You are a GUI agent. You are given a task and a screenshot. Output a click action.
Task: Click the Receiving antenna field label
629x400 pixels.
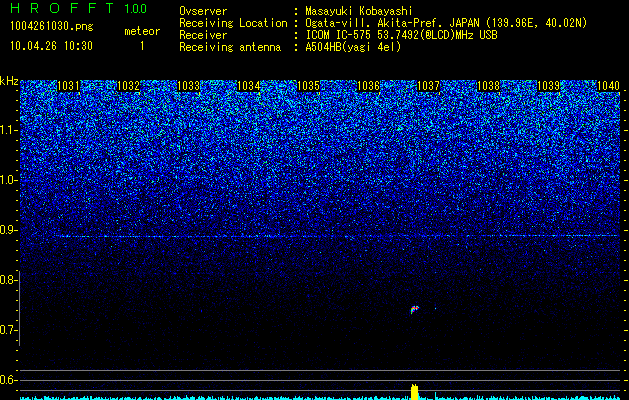point(230,47)
